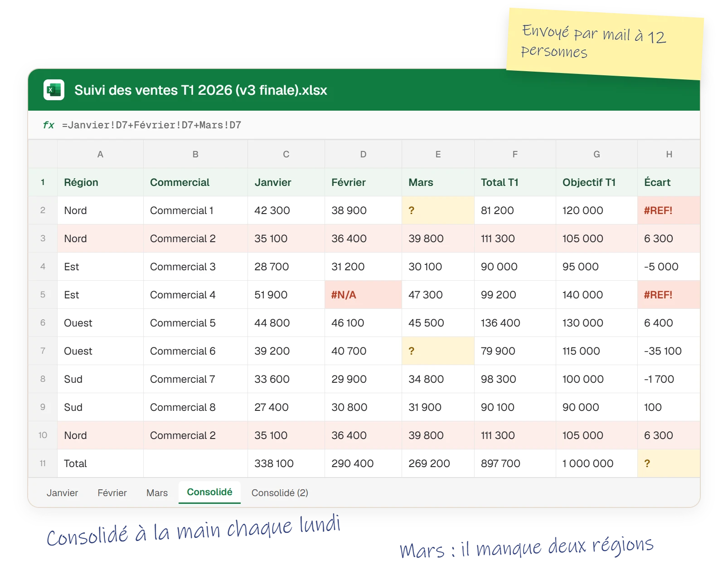Viewport: 728px width, 585px height.
Task: Select the Consolidé sheet tab
Action: coord(209,492)
